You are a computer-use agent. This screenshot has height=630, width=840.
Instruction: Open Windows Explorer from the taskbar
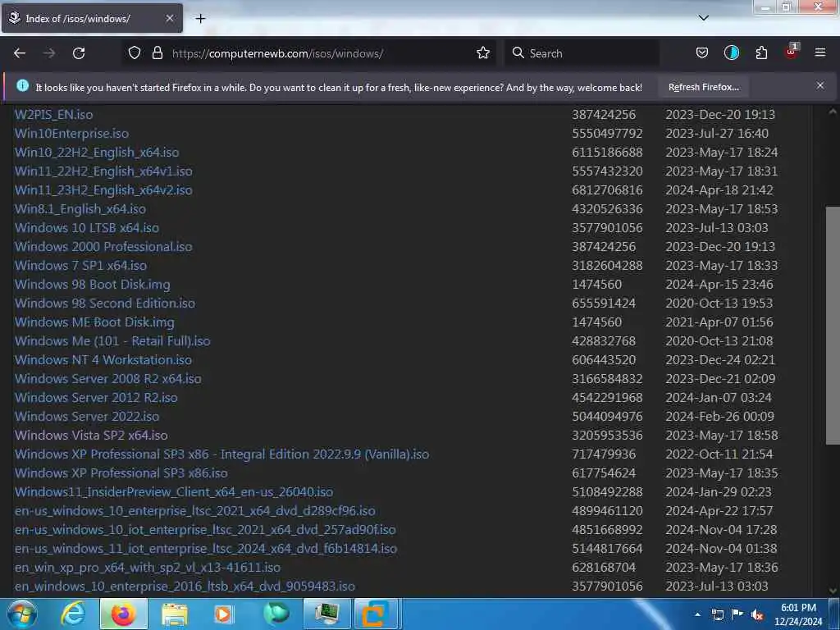tap(175, 614)
